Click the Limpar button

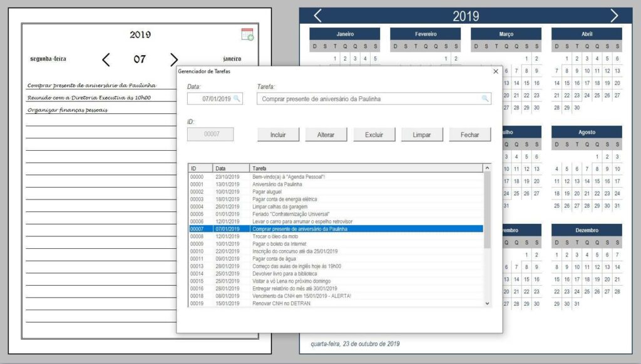click(x=422, y=134)
